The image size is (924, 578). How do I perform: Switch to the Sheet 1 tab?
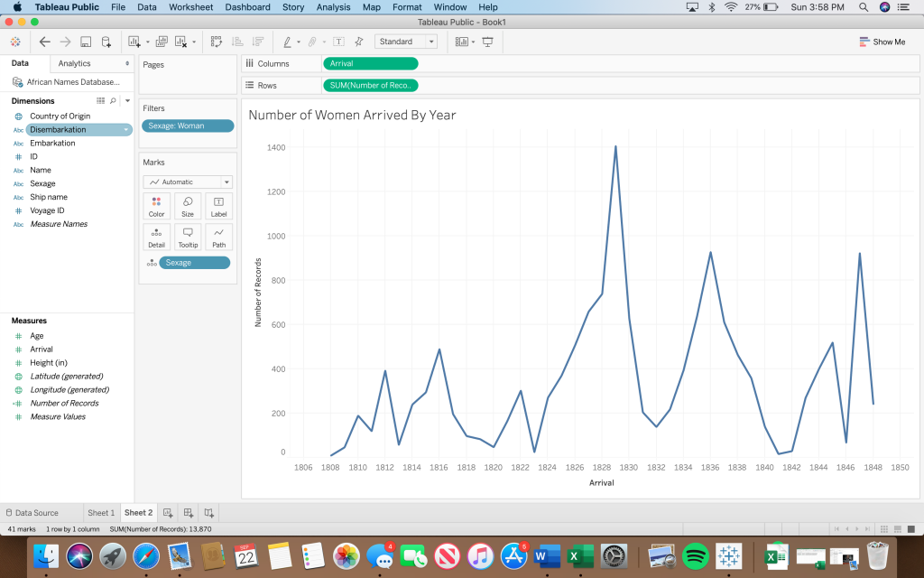click(101, 513)
